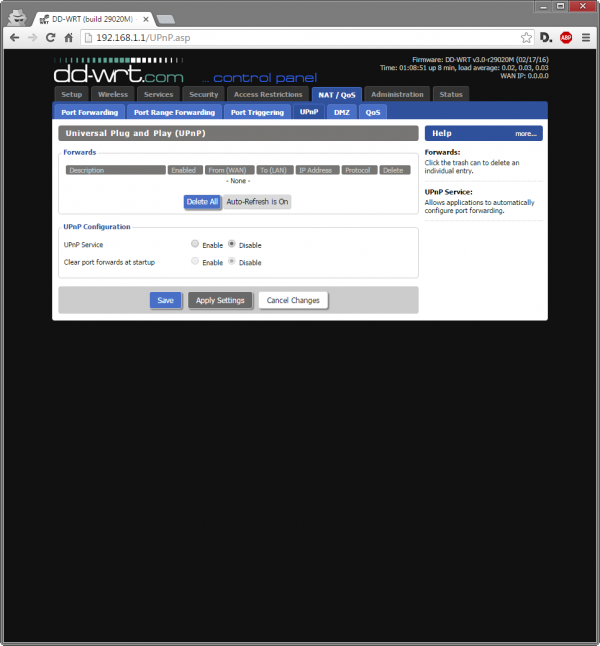Click the browser back arrow
The image size is (600, 646).
tap(14, 37)
